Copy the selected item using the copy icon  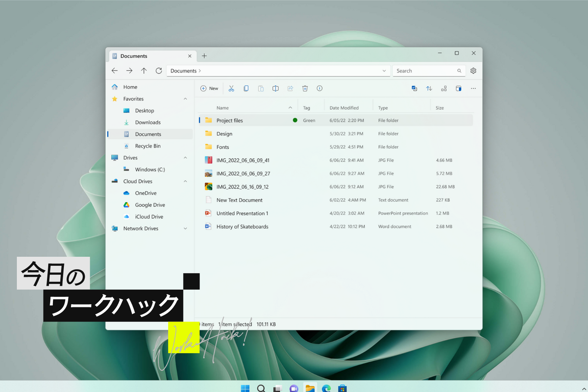tap(246, 88)
